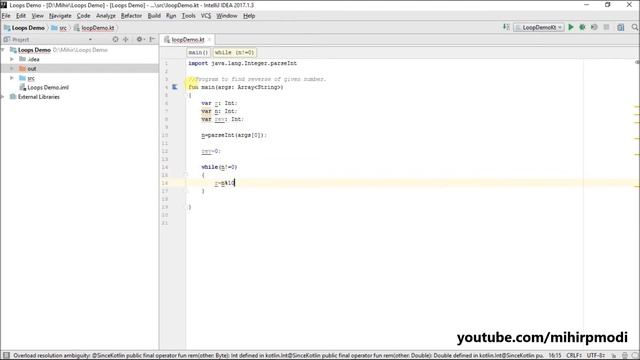
Task: Open the Analyze menu
Action: tap(106, 16)
